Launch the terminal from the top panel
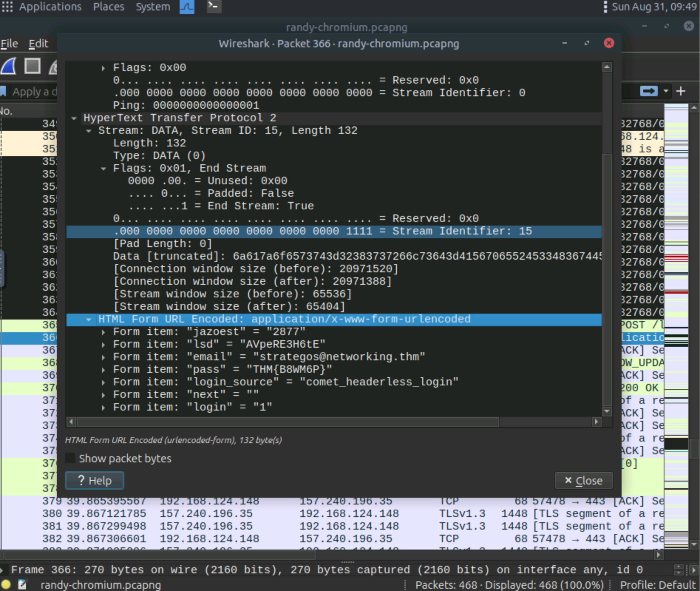The image size is (700, 591). click(214, 7)
